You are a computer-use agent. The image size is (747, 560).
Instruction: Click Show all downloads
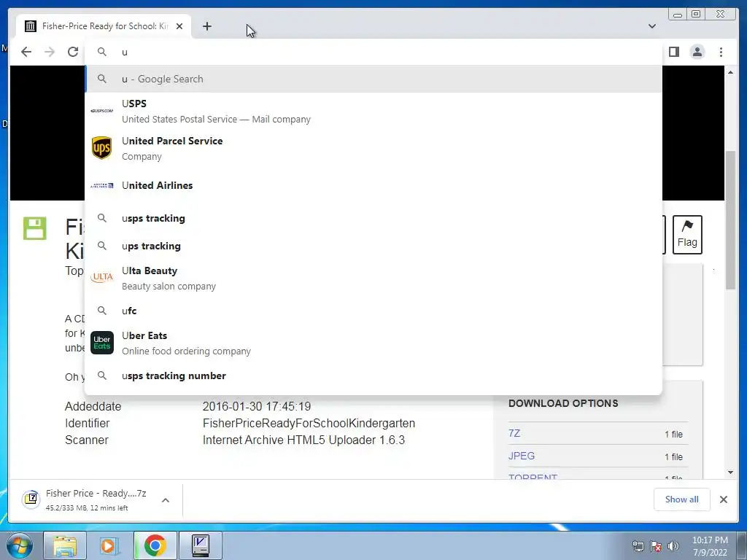point(682,499)
